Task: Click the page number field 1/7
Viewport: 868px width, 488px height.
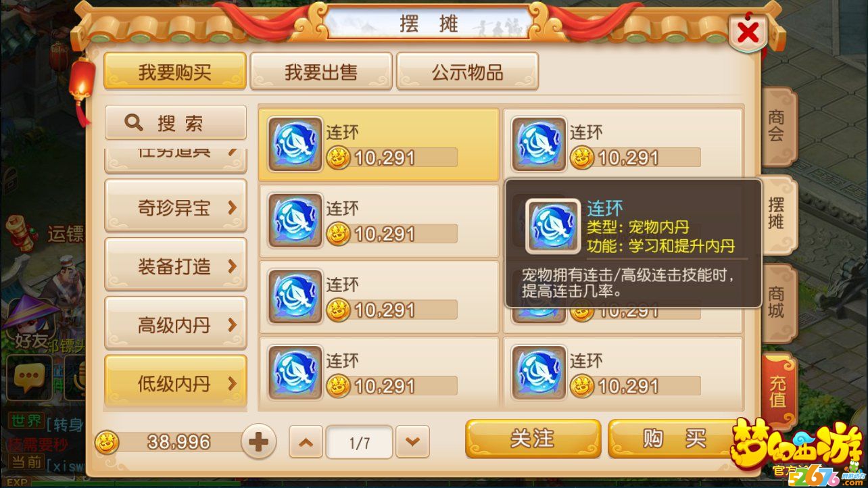Action: (x=359, y=443)
